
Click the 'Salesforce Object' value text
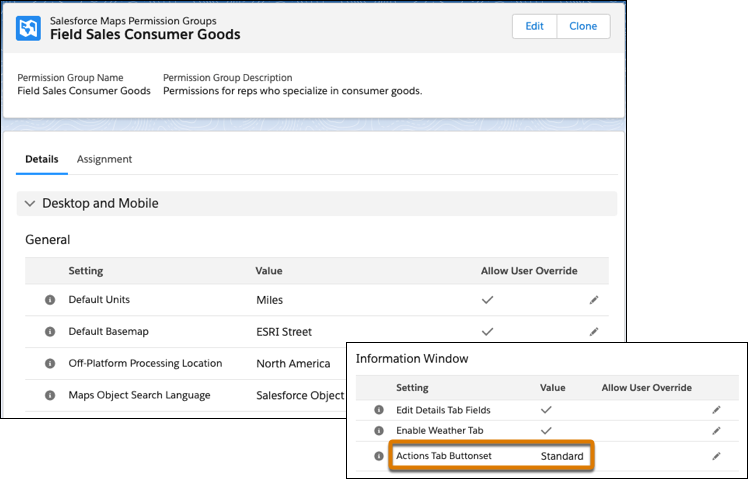300,395
